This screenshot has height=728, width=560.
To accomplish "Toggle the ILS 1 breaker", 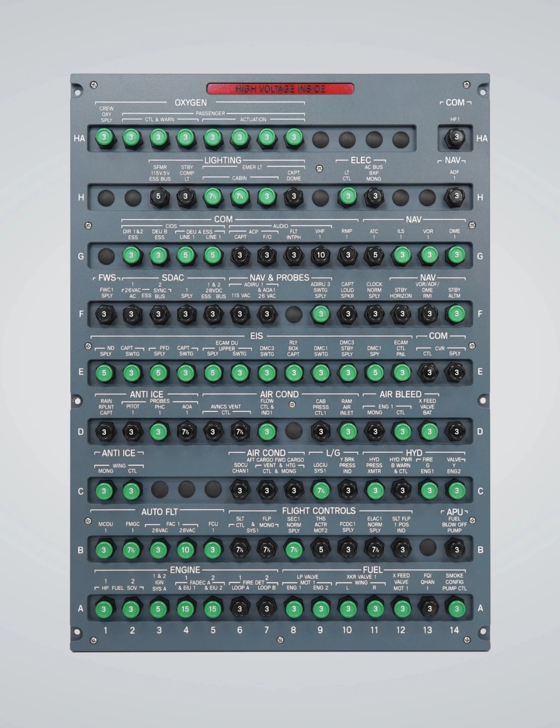I will [402, 255].
